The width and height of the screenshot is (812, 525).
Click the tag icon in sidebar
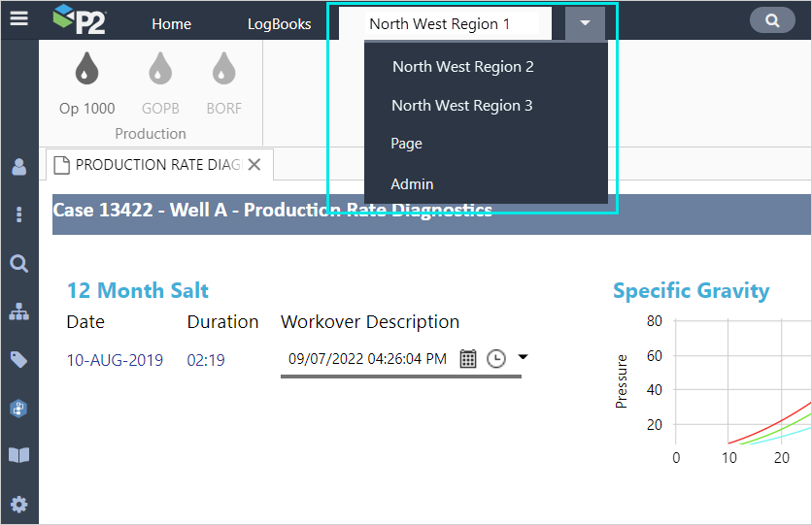pos(19,360)
